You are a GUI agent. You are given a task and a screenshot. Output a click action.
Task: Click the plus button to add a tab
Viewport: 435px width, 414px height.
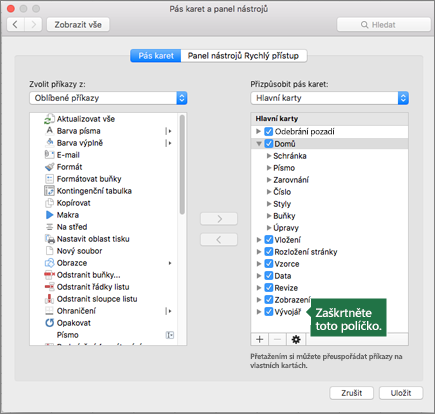259,339
